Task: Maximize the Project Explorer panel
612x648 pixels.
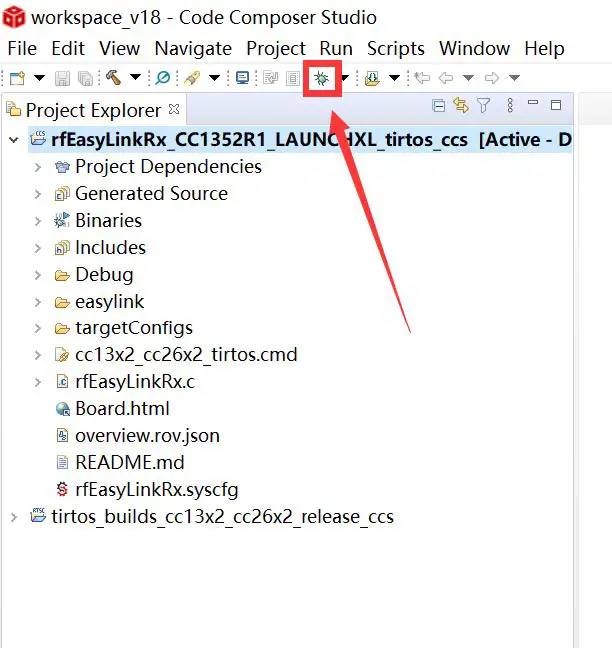Action: click(556, 105)
